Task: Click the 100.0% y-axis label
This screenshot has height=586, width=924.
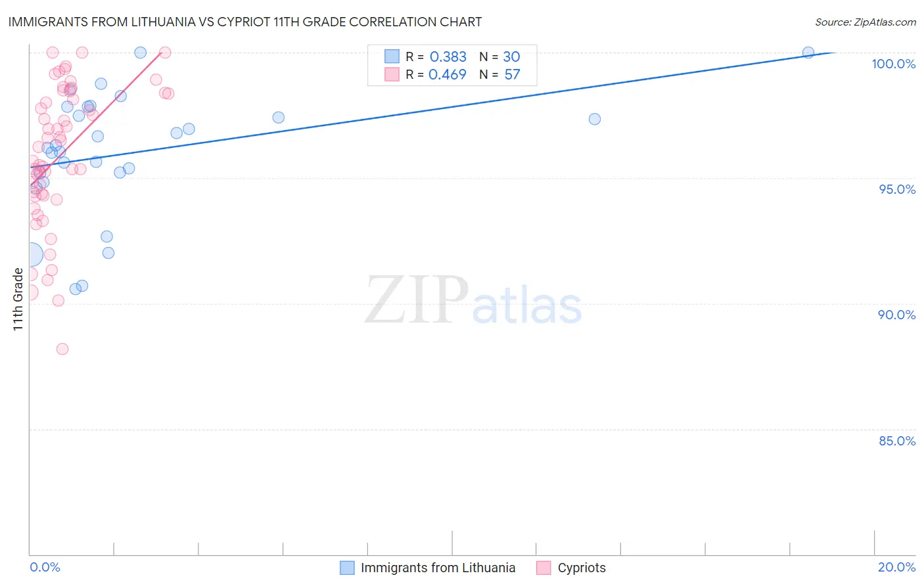Action: 894,64
